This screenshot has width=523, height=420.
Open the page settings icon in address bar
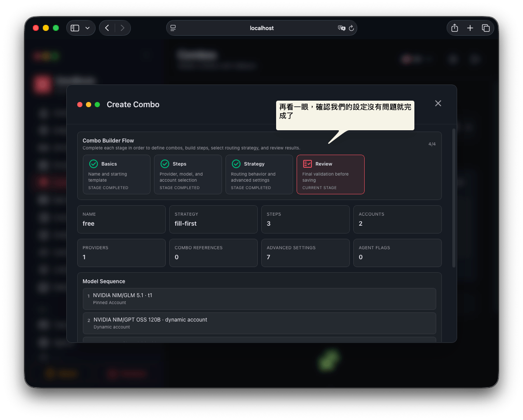pos(173,28)
